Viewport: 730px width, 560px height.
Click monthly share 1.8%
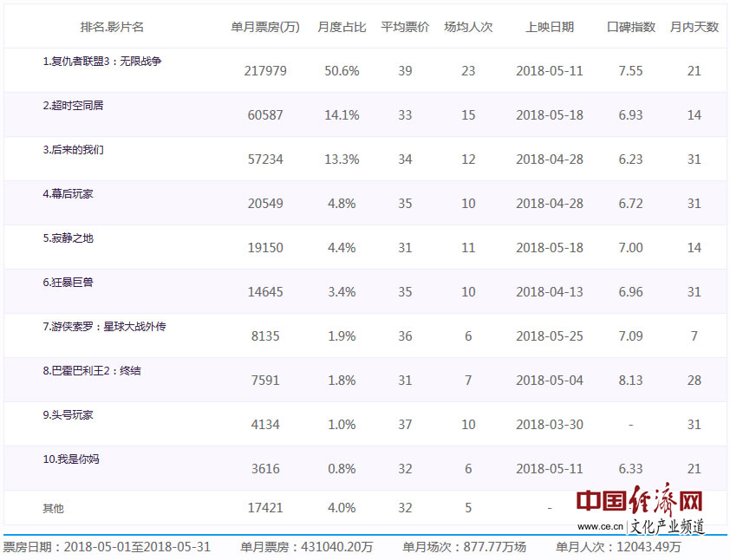point(342,381)
